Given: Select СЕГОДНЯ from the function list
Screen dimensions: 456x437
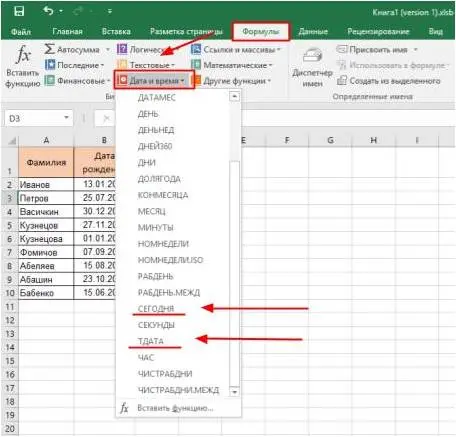Looking at the screenshot, I should point(156,309).
